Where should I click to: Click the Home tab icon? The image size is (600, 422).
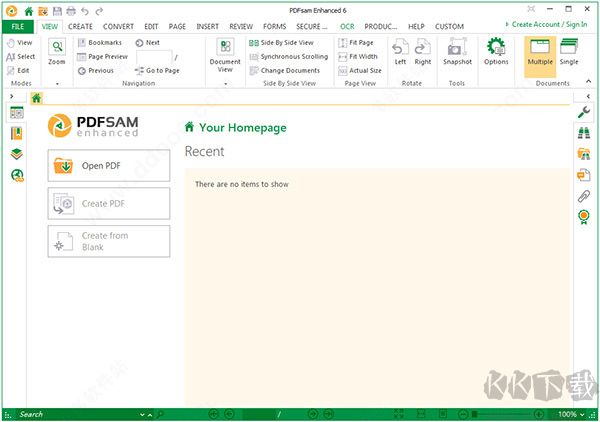(x=37, y=98)
